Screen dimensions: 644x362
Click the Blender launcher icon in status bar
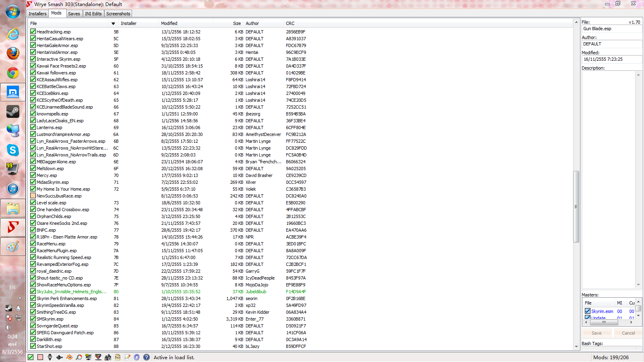[69, 357]
